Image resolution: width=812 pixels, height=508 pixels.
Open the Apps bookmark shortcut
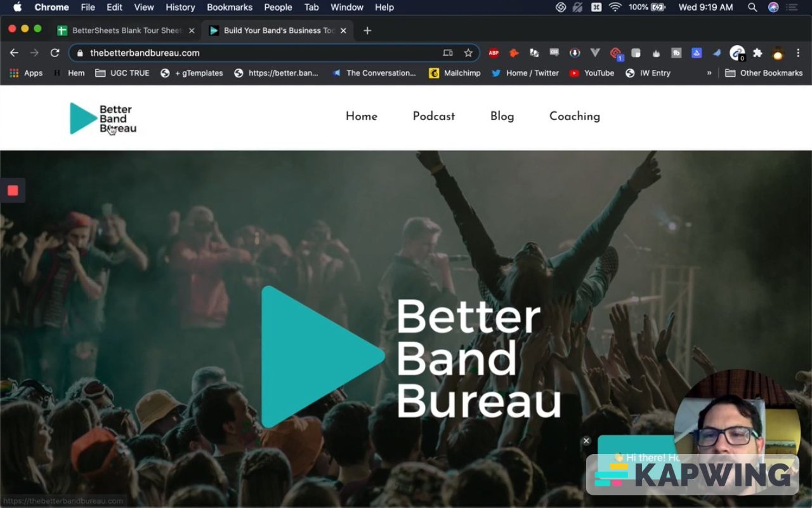tap(26, 73)
